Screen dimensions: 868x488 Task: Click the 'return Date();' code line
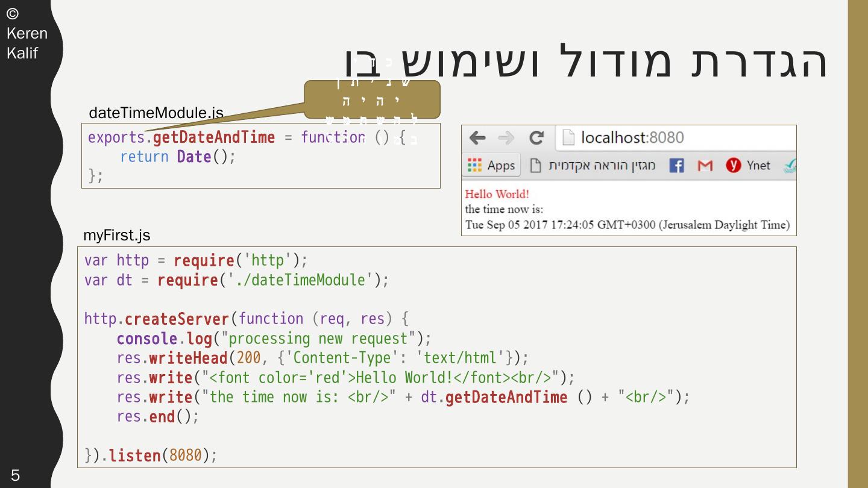click(x=178, y=157)
